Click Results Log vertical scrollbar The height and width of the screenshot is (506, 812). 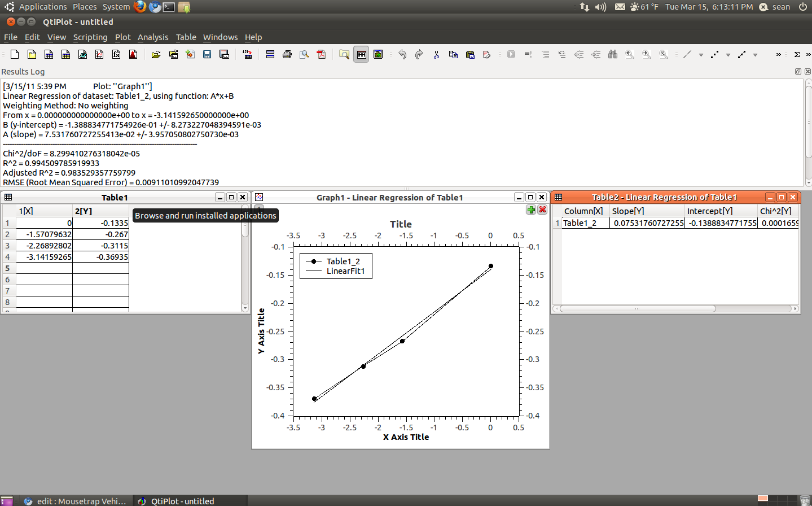click(808, 133)
